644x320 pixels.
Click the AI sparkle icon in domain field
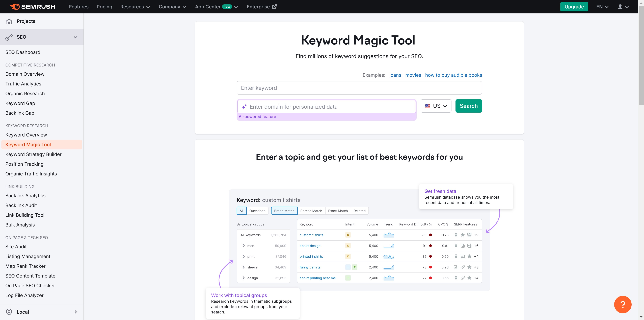pos(244,107)
